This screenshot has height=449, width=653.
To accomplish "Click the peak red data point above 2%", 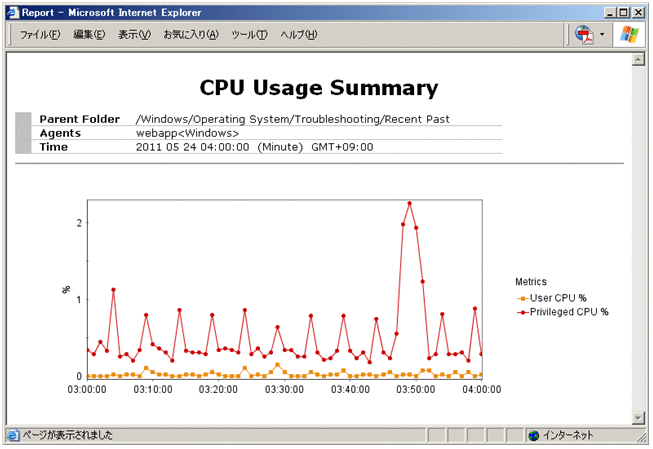I will pos(409,203).
